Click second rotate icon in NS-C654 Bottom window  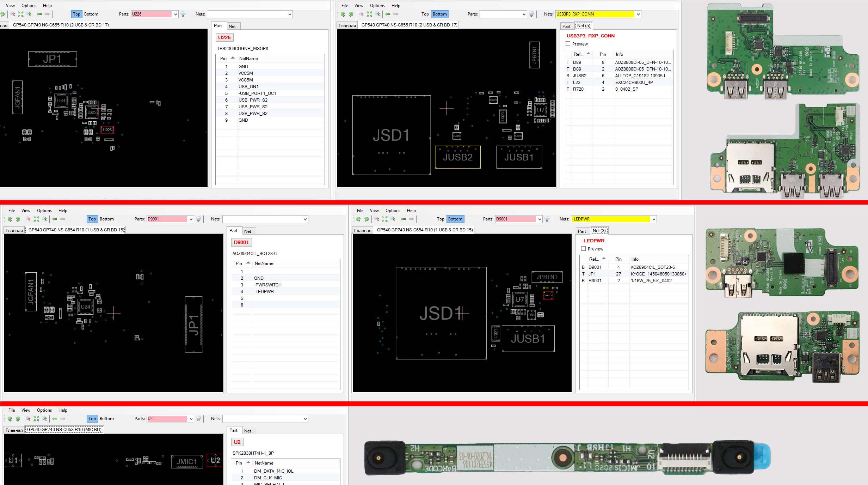coord(367,219)
